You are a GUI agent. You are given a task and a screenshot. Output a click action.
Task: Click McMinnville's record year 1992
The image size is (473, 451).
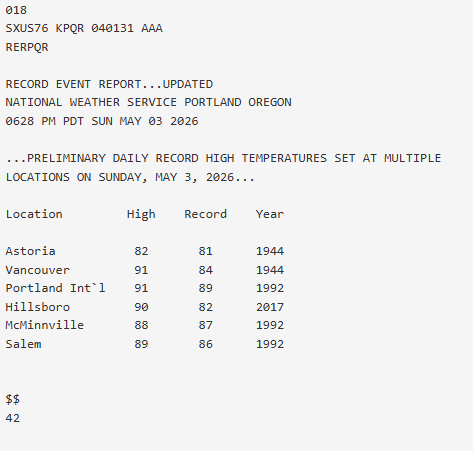(270, 325)
